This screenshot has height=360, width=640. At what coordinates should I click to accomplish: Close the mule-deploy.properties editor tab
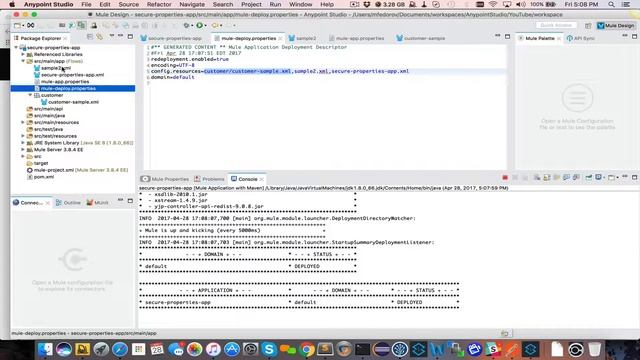(280, 38)
